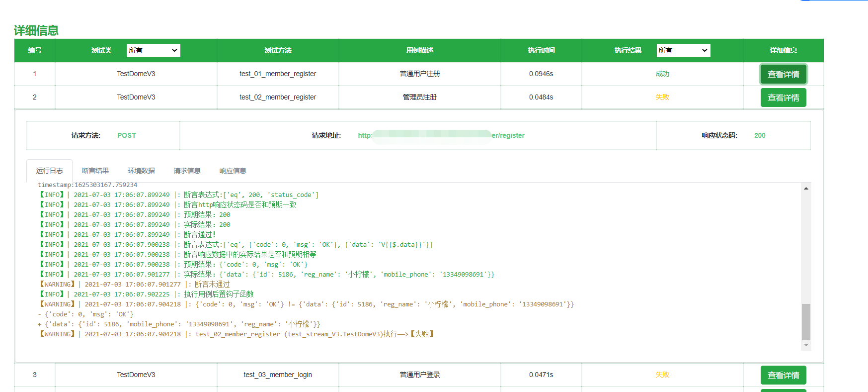Click the final 执行—>【失败】 warning line
This screenshot has height=392, width=868.
(x=237, y=334)
